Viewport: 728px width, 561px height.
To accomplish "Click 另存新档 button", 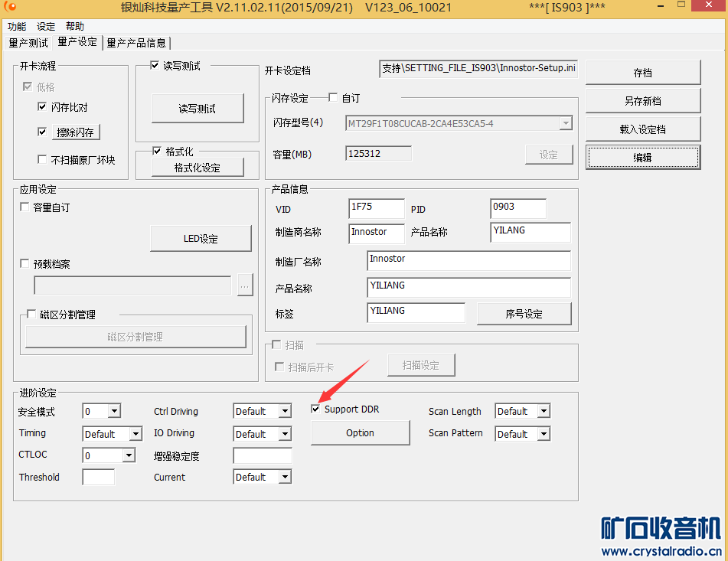I will (x=643, y=101).
